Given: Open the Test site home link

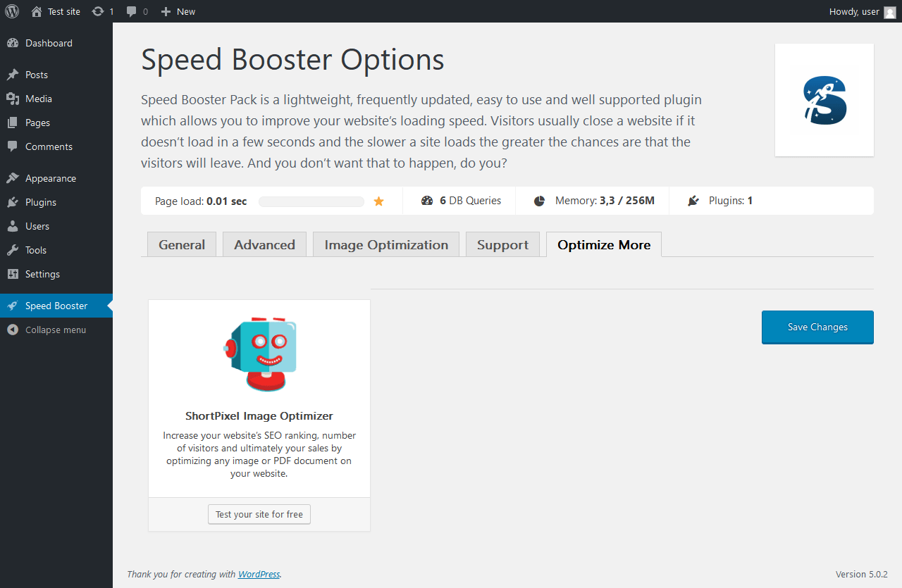Looking at the screenshot, I should point(56,11).
